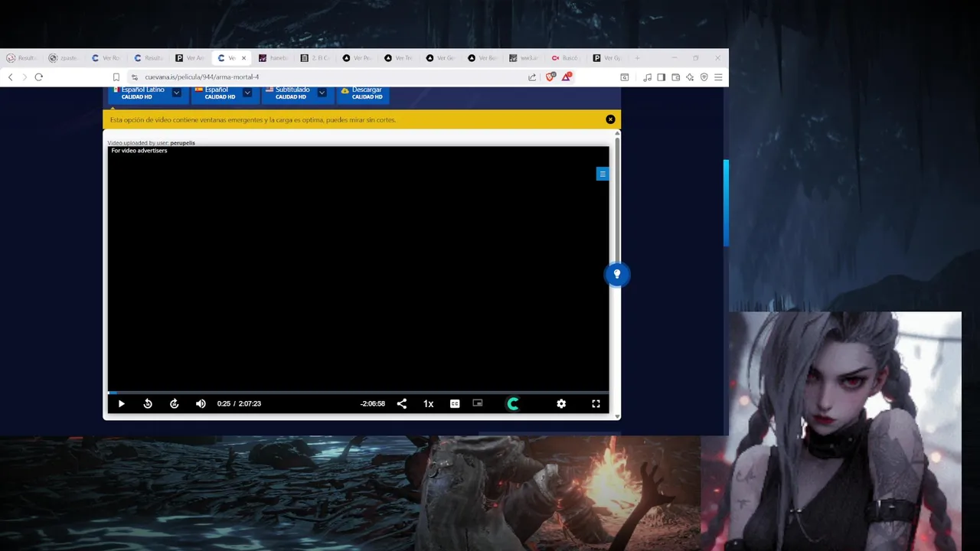The height and width of the screenshot is (551, 980).
Task: Switch to the 'hanebi' browser tab
Action: click(x=273, y=58)
